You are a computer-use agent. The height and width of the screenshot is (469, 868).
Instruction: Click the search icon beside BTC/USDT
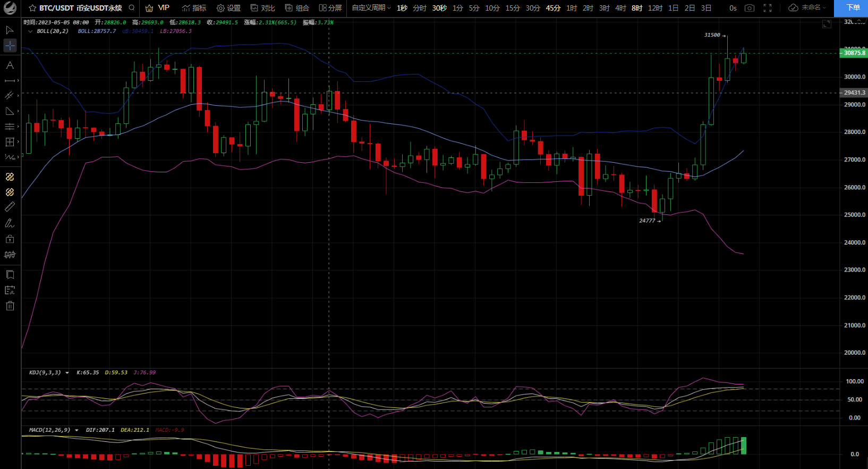point(132,8)
